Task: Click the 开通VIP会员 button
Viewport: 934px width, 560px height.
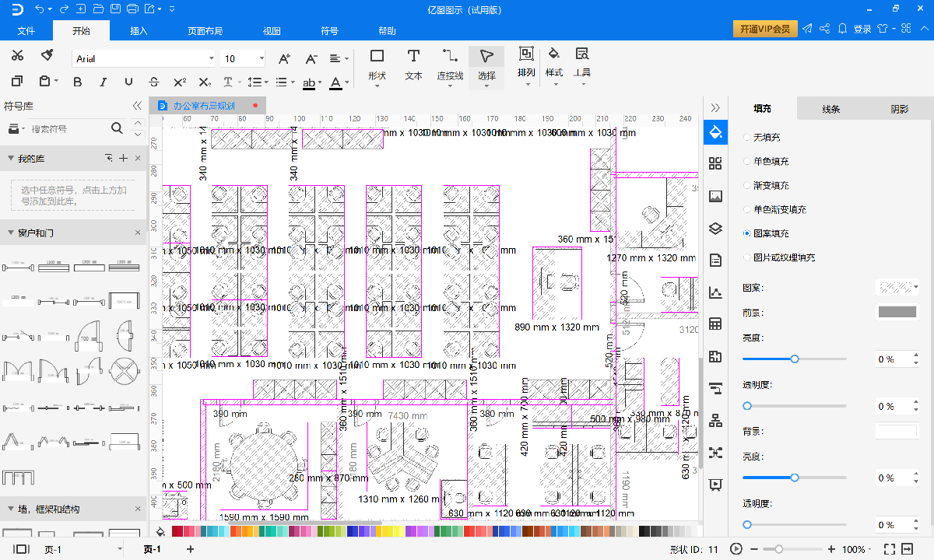Action: coord(765,29)
